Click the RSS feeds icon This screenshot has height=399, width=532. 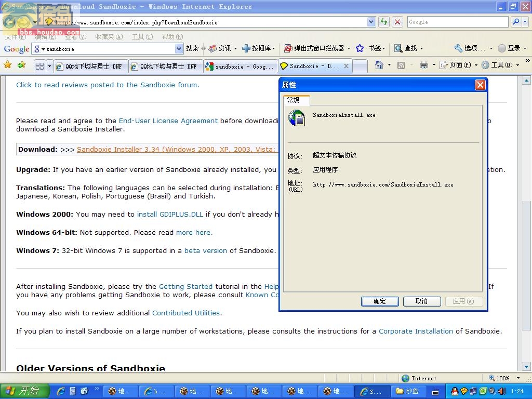(401, 65)
